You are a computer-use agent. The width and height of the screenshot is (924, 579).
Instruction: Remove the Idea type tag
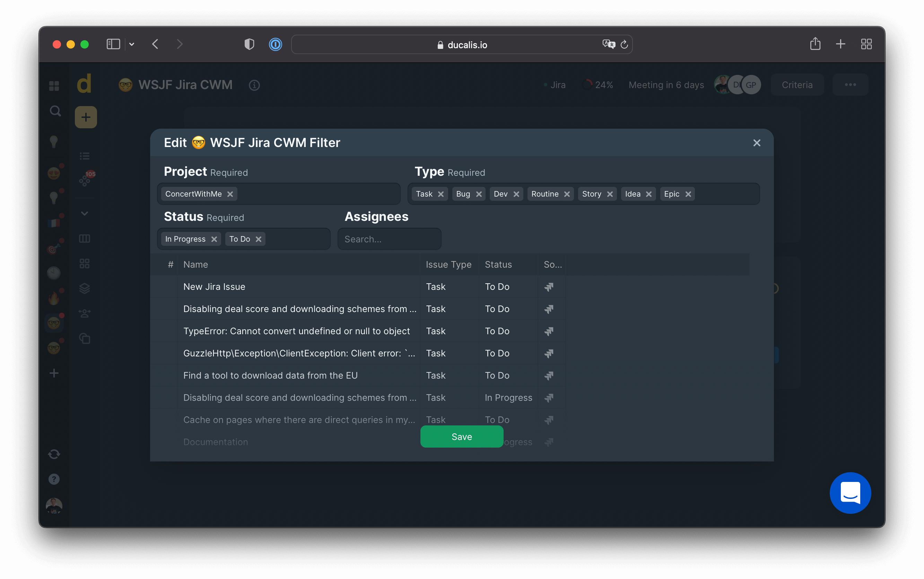649,194
